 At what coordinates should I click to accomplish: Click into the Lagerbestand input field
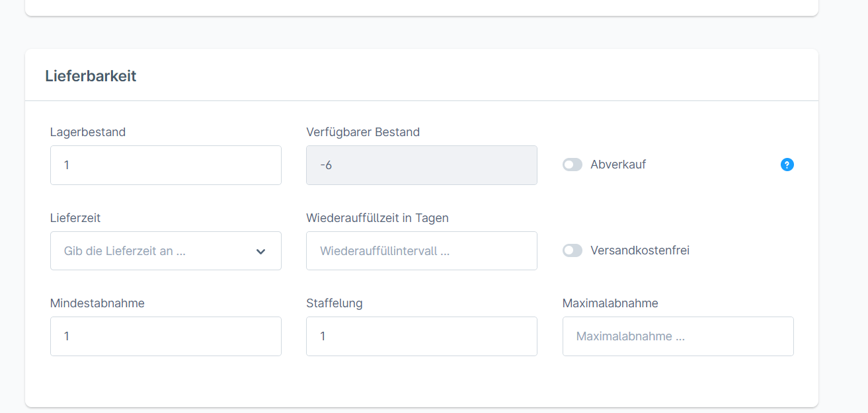(x=165, y=165)
